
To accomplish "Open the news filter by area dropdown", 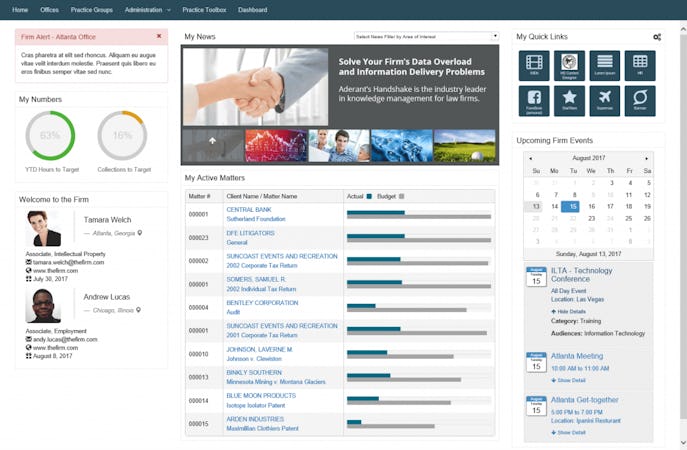I will [x=426, y=37].
